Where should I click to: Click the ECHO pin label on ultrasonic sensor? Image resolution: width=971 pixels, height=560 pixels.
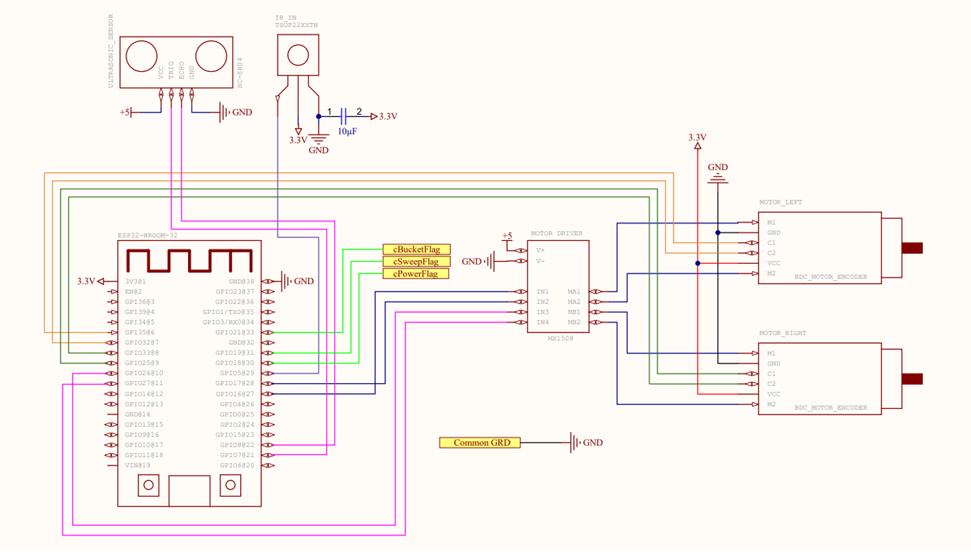pos(182,71)
